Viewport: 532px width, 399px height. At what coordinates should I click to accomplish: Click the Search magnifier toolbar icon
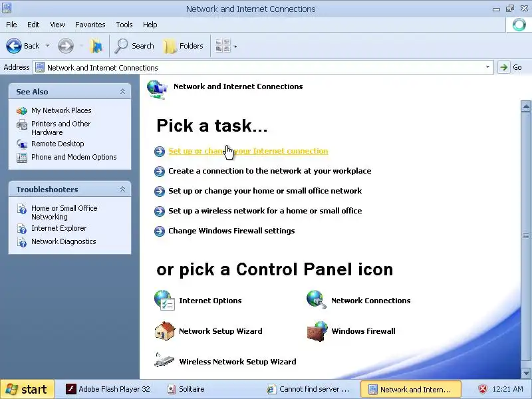[121, 46]
